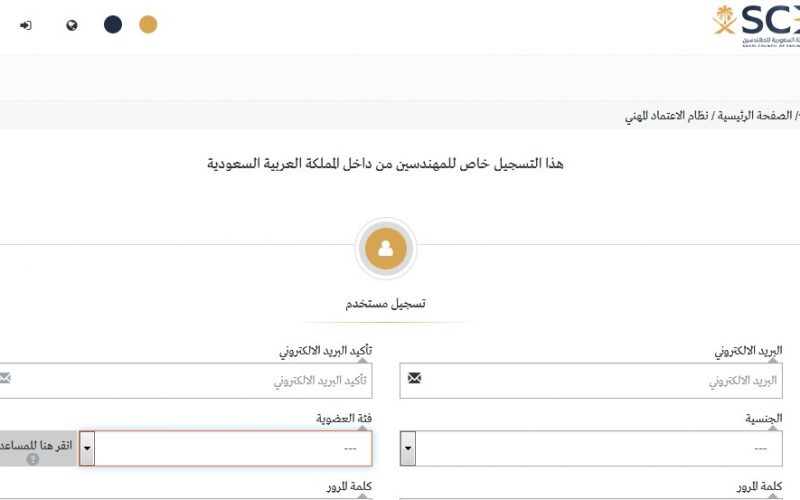The image size is (800, 500).
Task: Click envelope icon in البريد الالكتروني field
Action: coord(414,378)
